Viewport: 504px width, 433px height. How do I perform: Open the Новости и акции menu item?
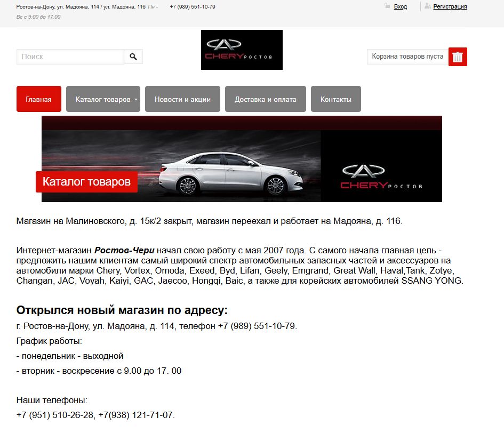tap(182, 99)
